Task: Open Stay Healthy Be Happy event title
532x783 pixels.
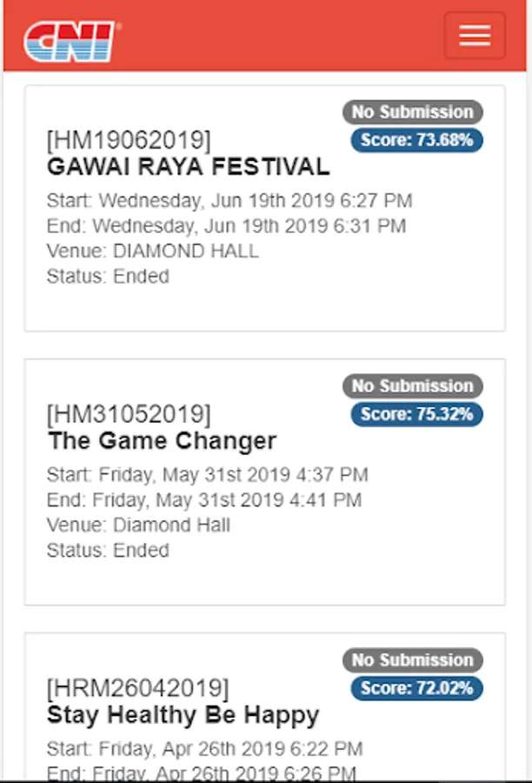Action: (x=183, y=715)
